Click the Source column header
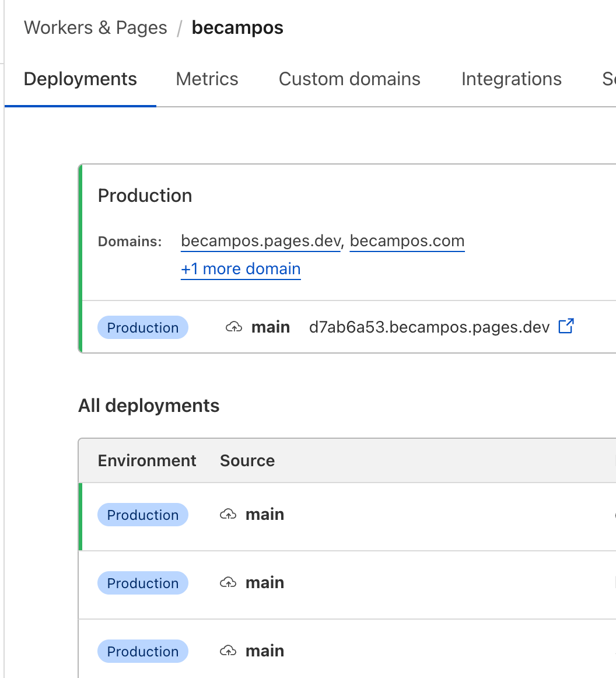 [247, 461]
